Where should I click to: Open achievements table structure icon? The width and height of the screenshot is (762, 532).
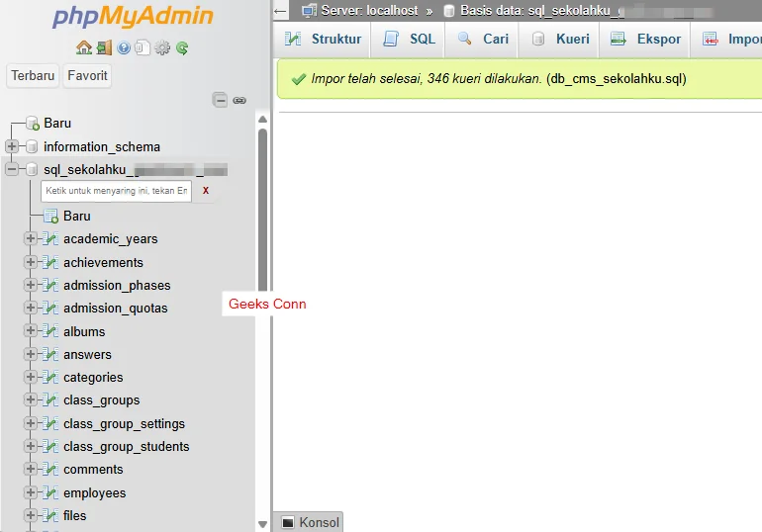click(50, 262)
